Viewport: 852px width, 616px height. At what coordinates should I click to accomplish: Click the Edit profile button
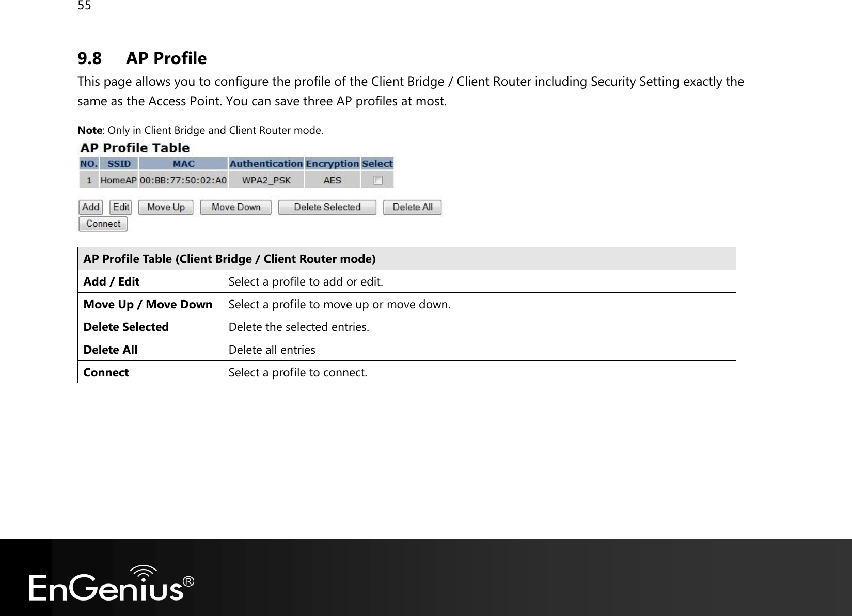(121, 208)
